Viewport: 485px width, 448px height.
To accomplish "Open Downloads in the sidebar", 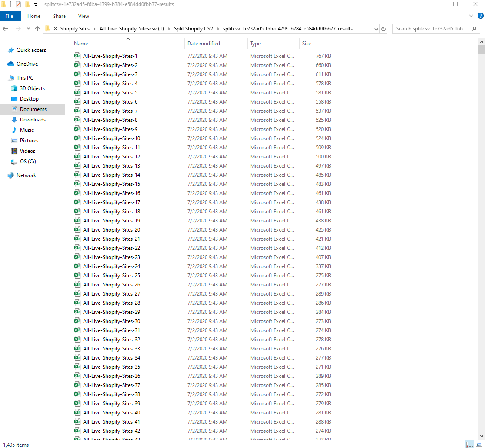I will click(x=33, y=120).
